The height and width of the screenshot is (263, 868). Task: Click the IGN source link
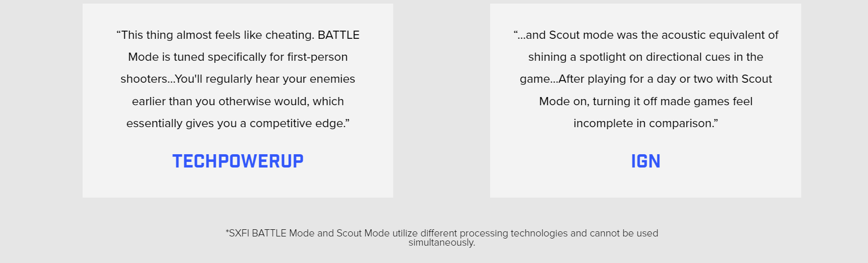click(x=645, y=161)
